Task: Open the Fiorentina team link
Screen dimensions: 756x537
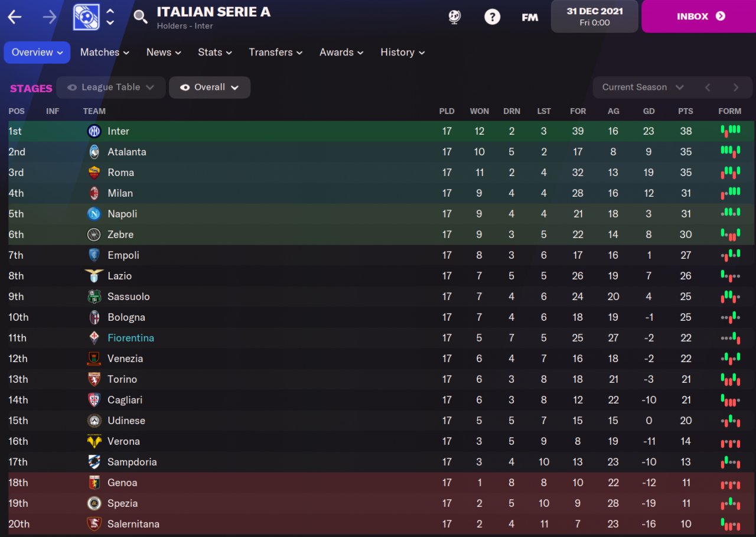Action: [x=131, y=338]
